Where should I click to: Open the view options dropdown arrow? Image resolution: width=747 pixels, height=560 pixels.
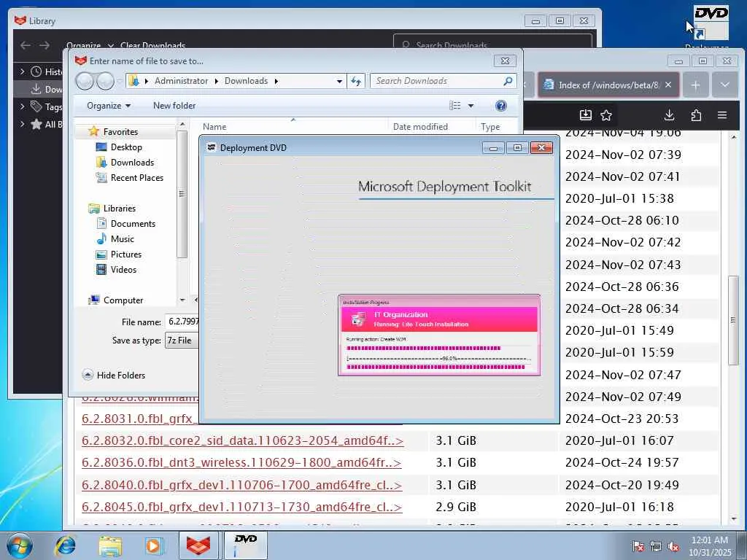pos(471,106)
